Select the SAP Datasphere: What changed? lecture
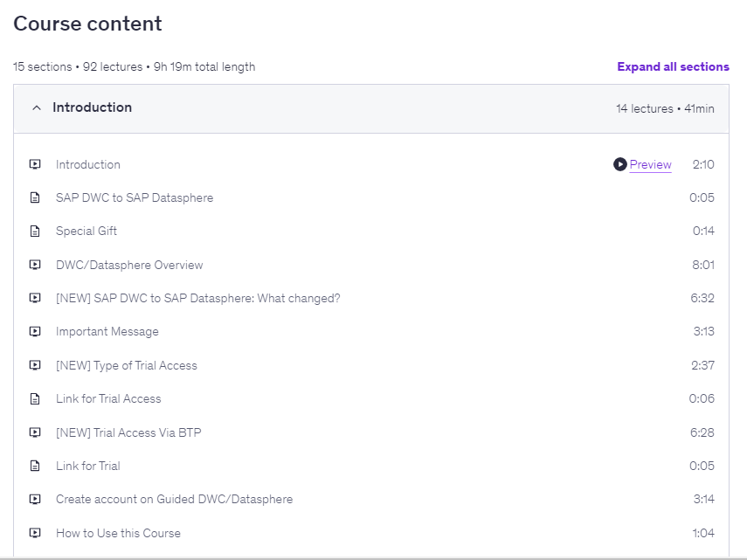The image size is (747, 560). click(x=197, y=298)
